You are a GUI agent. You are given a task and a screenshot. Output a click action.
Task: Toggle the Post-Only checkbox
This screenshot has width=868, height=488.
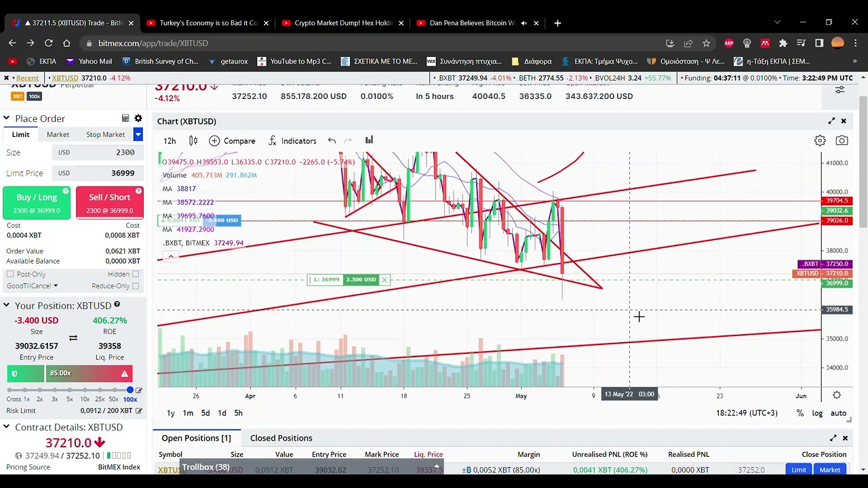[10, 274]
